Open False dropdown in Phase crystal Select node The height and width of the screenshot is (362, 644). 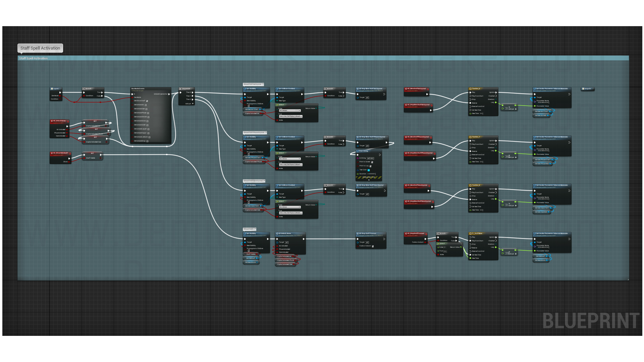(290, 159)
